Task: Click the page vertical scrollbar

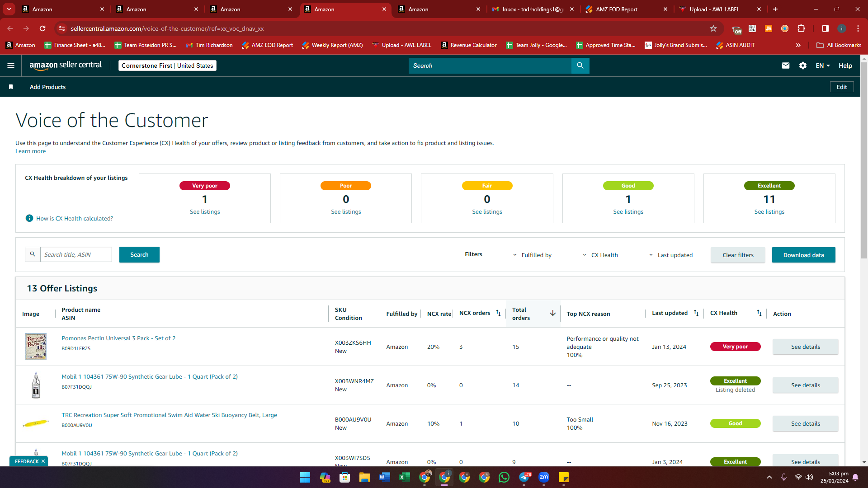Action: coord(864,160)
